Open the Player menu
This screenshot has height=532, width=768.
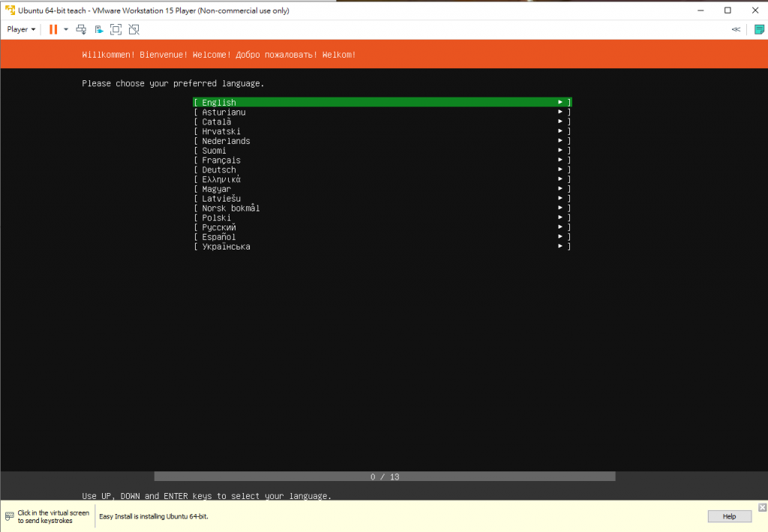(x=21, y=29)
